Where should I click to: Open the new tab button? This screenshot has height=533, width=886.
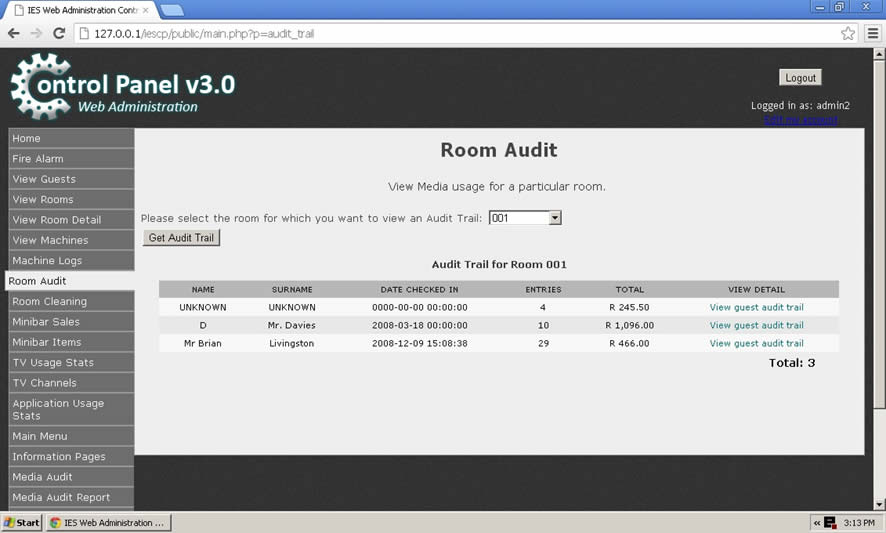tap(172, 10)
